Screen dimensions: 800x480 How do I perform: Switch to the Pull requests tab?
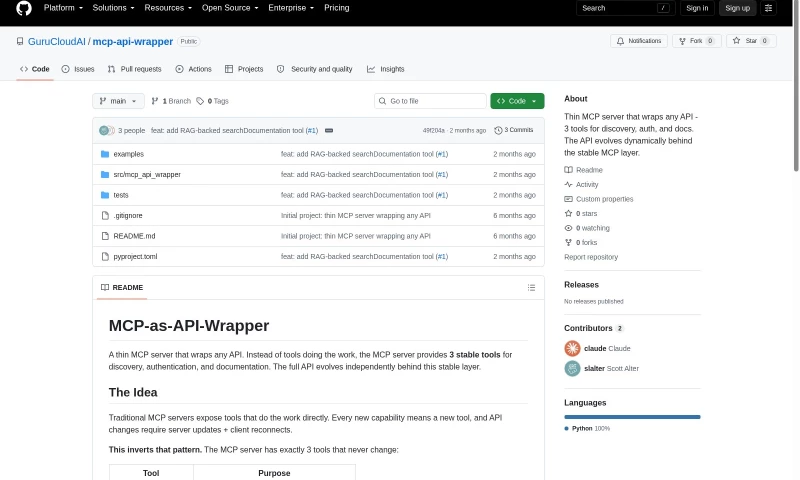tap(135, 69)
